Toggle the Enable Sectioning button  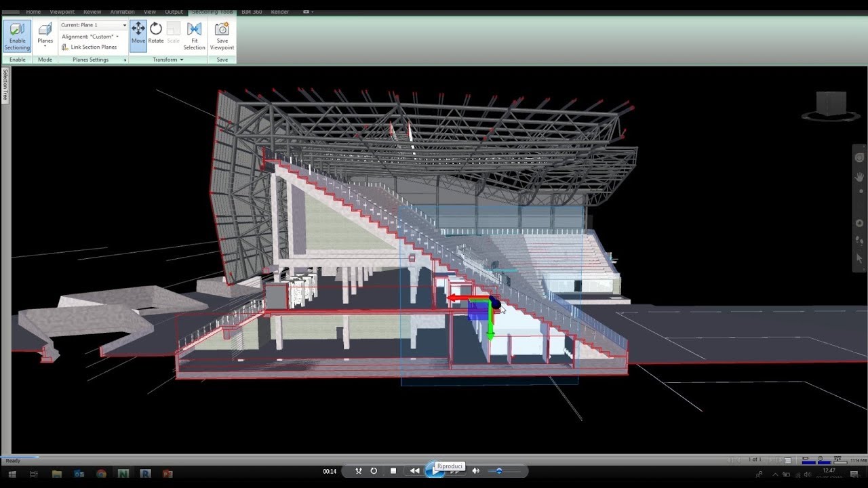pyautogui.click(x=17, y=36)
